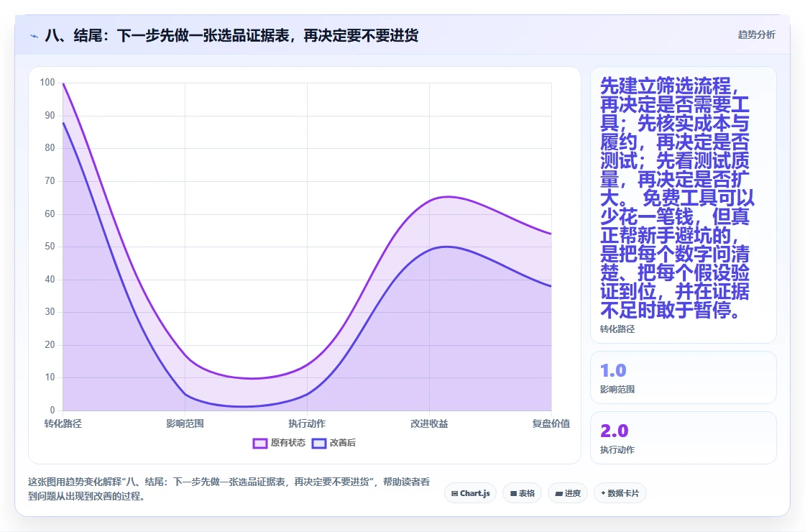Click the 2.0 value in 执行动作 card
This screenshot has height=532, width=805.
click(614, 431)
